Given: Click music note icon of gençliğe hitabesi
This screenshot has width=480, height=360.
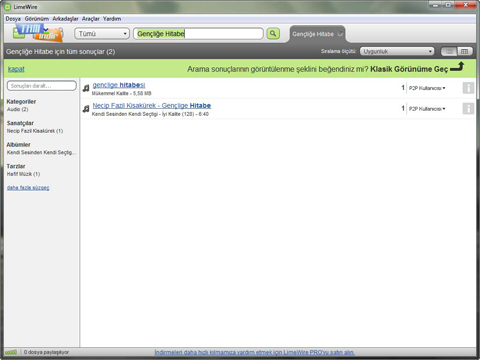Looking at the screenshot, I should tap(86, 88).
